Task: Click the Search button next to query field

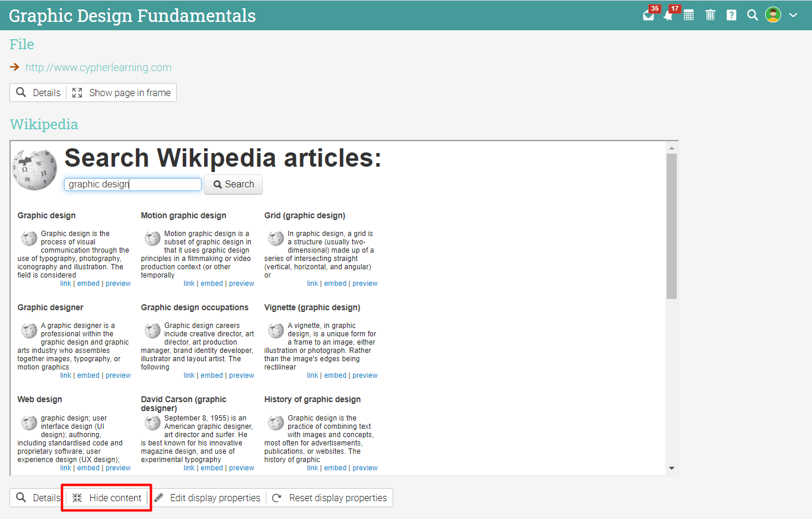Action: [233, 184]
